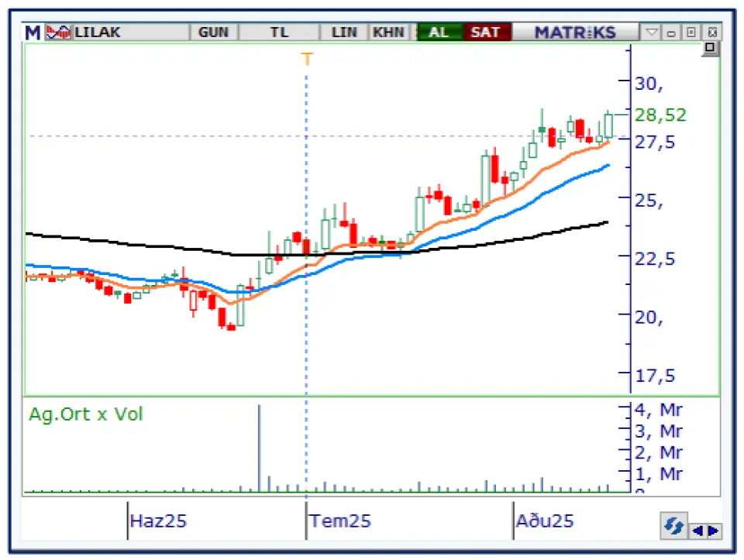The height and width of the screenshot is (560, 744).
Task: Click the 2, Mr volume axis label
Action: (x=659, y=452)
